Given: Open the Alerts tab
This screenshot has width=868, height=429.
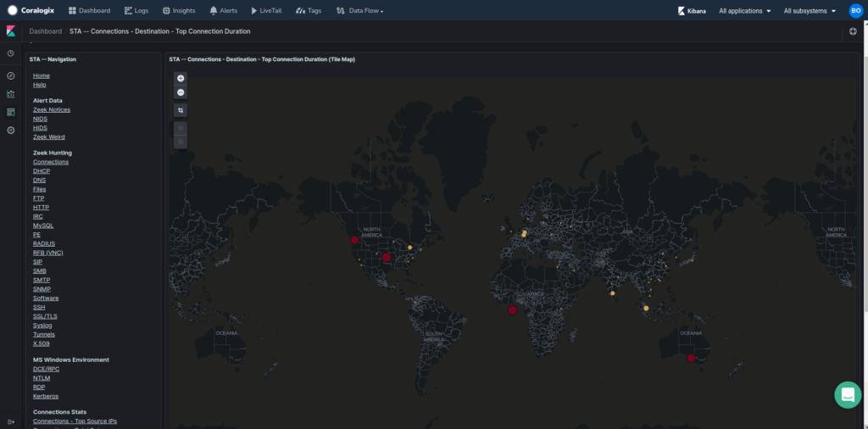Looking at the screenshot, I should pos(224,10).
